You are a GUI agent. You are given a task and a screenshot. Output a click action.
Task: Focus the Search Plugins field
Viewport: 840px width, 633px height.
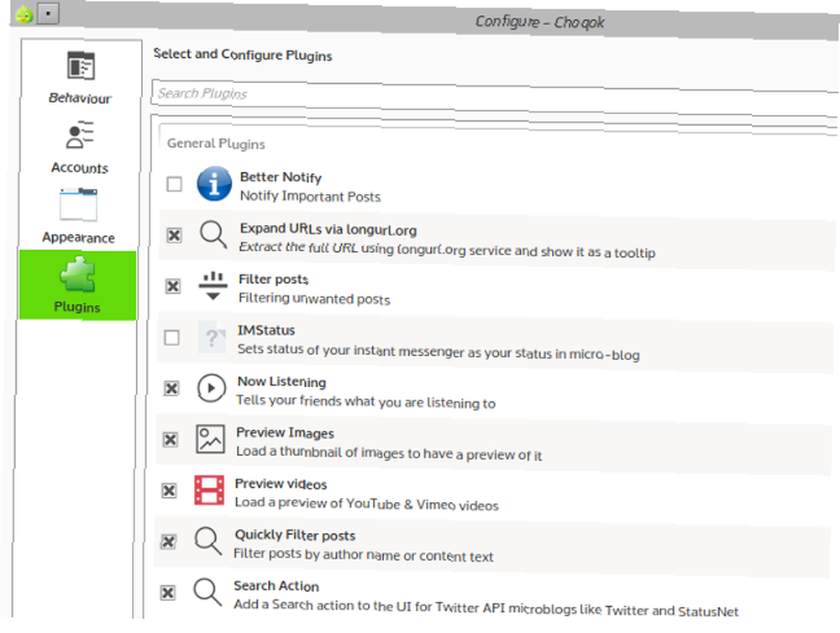tap(496, 97)
